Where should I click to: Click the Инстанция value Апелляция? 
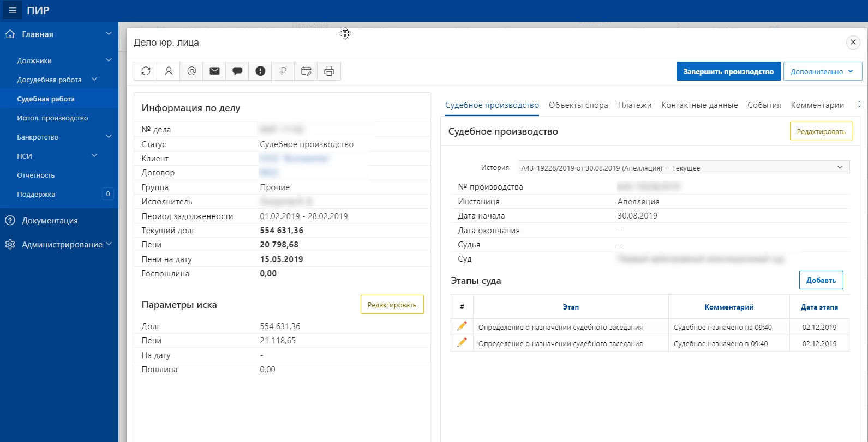point(638,201)
